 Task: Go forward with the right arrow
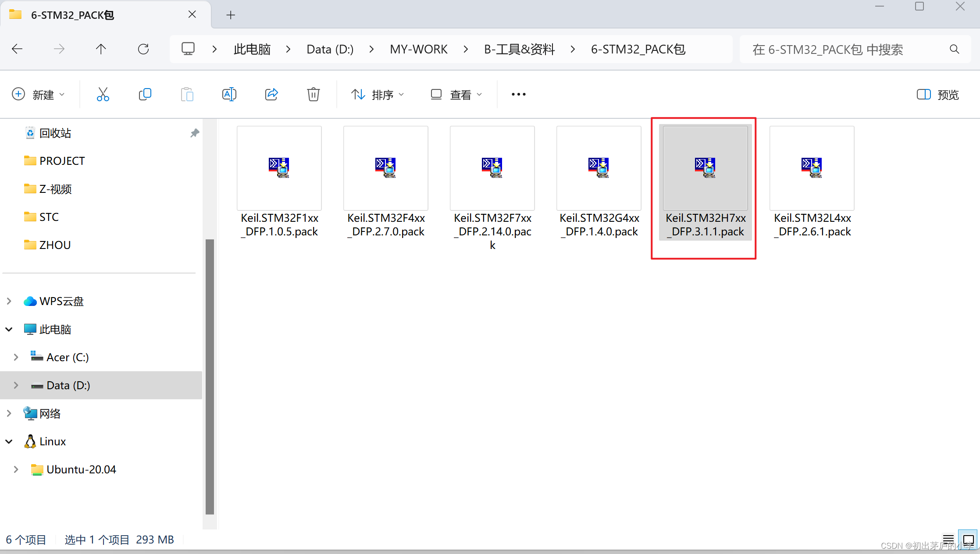(x=59, y=49)
